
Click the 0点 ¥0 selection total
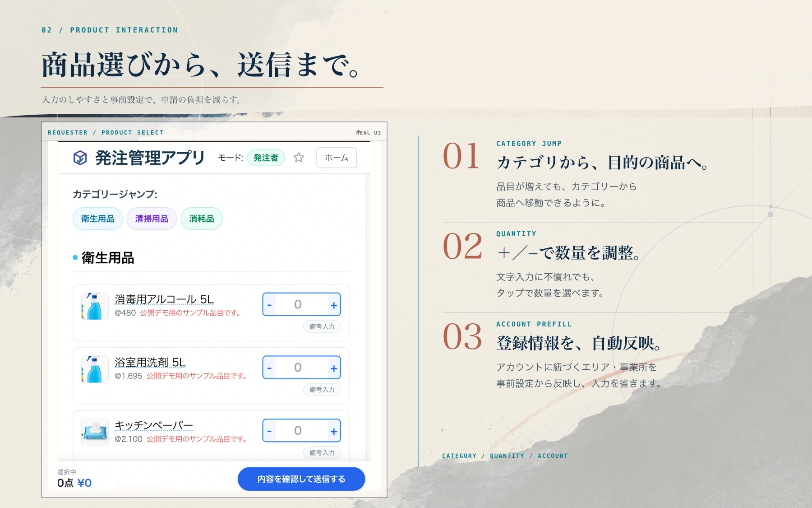tap(74, 483)
